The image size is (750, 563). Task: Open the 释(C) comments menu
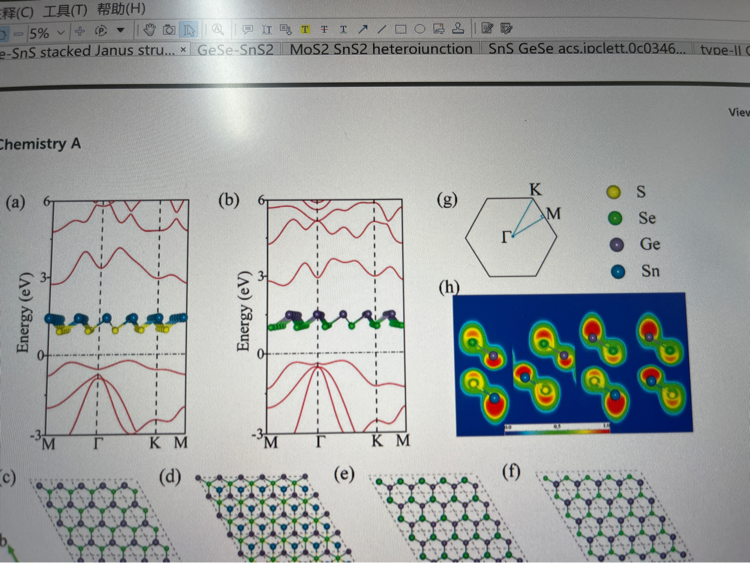coord(16,11)
